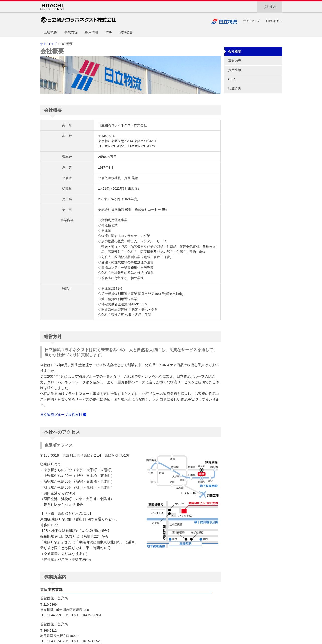322x644 pixels.
Task: Click the arrow icon beside 日立物流グループ経営方針
Action: click(x=85, y=415)
